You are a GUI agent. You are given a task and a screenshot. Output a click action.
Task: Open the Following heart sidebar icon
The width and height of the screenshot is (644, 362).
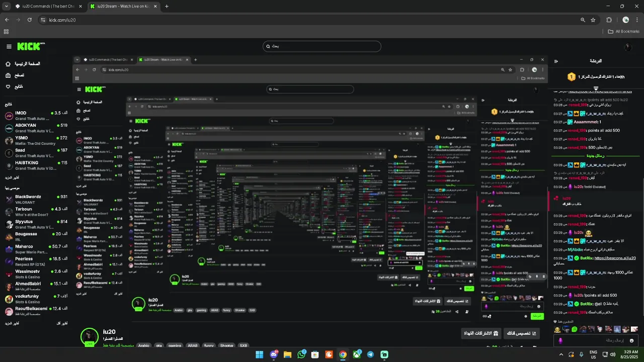pyautogui.click(x=8, y=86)
